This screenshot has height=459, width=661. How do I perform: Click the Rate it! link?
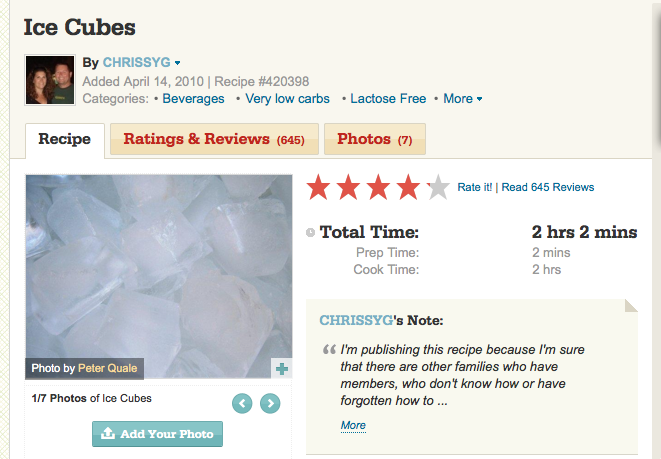pyautogui.click(x=475, y=187)
